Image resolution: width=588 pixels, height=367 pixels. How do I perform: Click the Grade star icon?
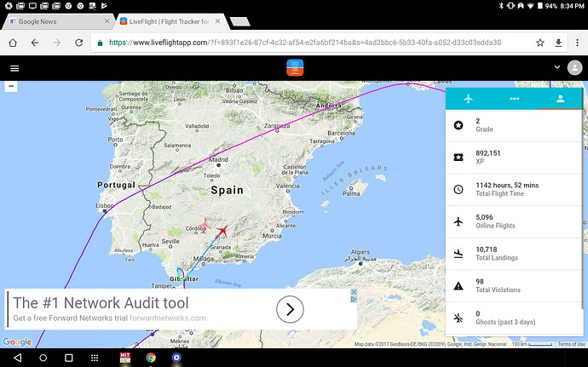458,125
